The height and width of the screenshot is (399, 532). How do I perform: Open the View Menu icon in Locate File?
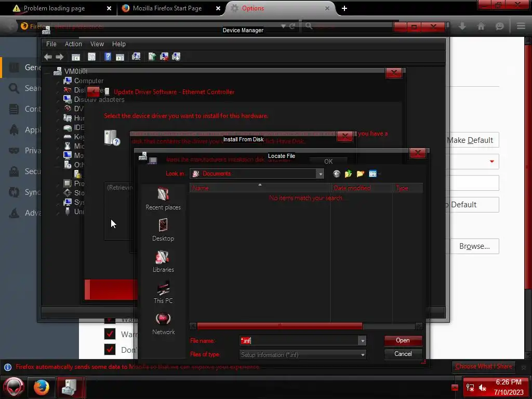click(x=374, y=174)
